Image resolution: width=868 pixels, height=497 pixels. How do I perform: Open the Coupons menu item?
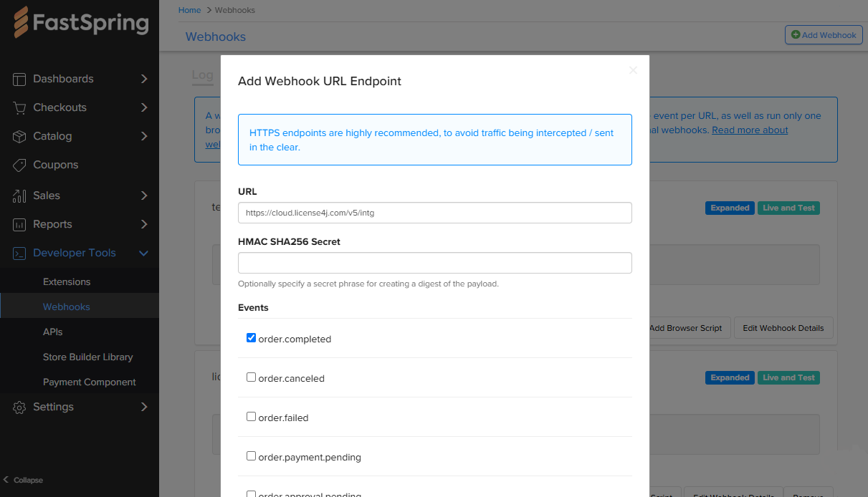click(x=56, y=165)
